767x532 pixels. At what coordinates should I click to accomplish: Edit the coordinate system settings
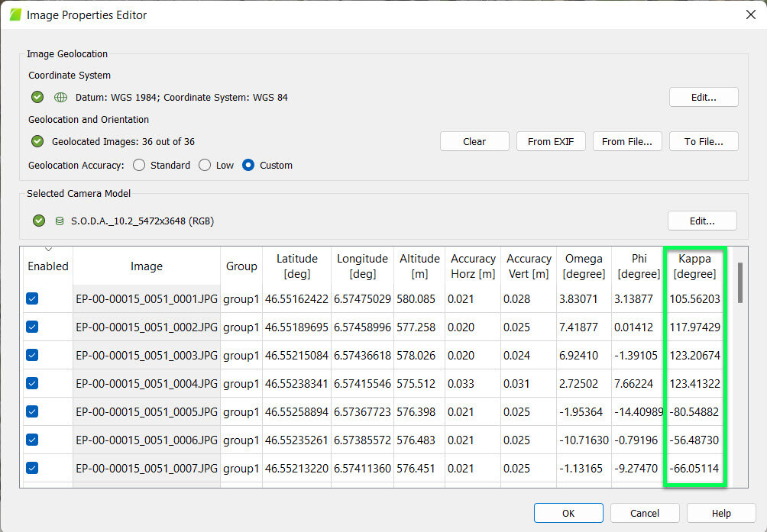pyautogui.click(x=703, y=97)
